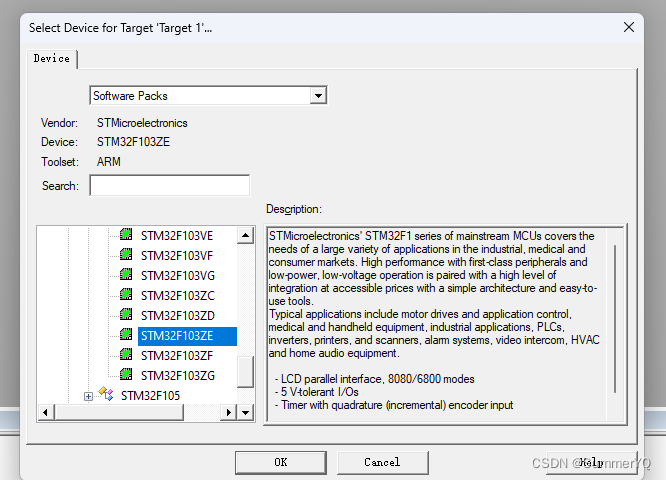The image size is (666, 480).
Task: Confirm device selection with OK
Action: 281,462
